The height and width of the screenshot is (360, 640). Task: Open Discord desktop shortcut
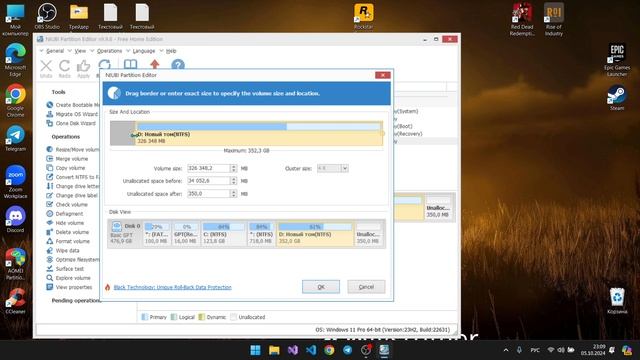[x=16, y=219]
